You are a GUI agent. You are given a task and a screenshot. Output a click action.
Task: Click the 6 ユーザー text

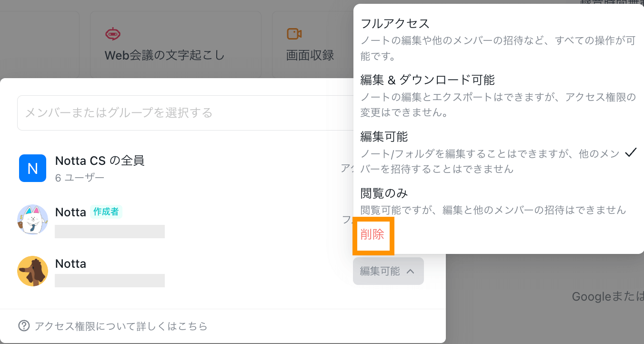(80, 178)
